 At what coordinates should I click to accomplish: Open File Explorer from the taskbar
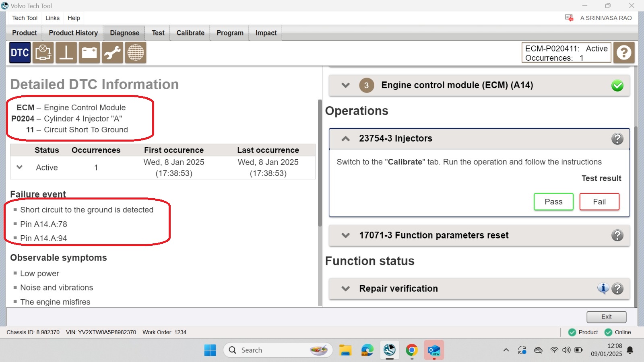tap(345, 350)
